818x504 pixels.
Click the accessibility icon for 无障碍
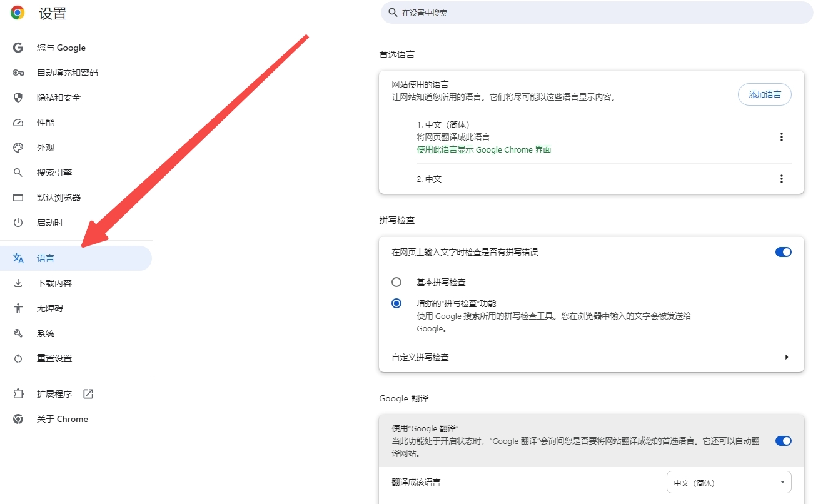point(18,308)
